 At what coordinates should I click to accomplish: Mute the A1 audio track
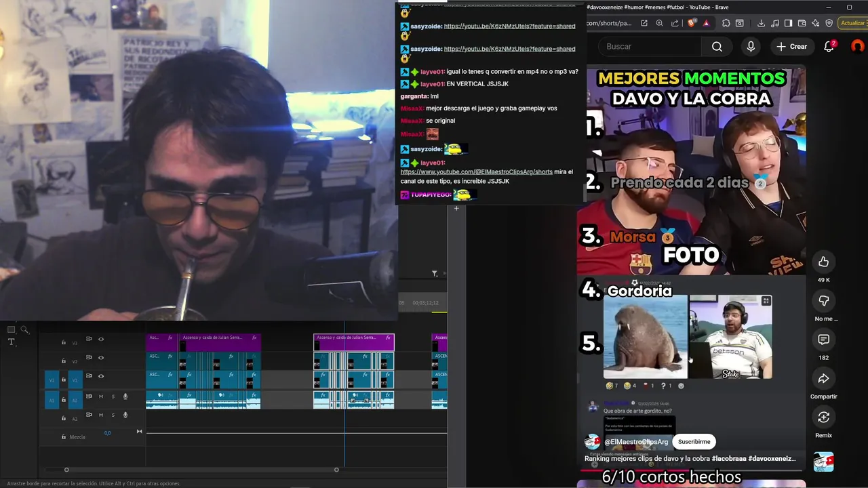pos(101,396)
